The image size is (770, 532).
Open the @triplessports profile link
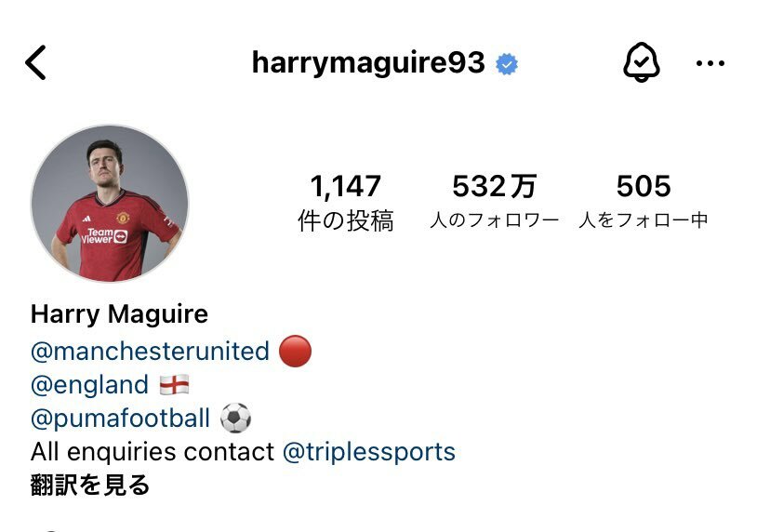tap(369, 452)
